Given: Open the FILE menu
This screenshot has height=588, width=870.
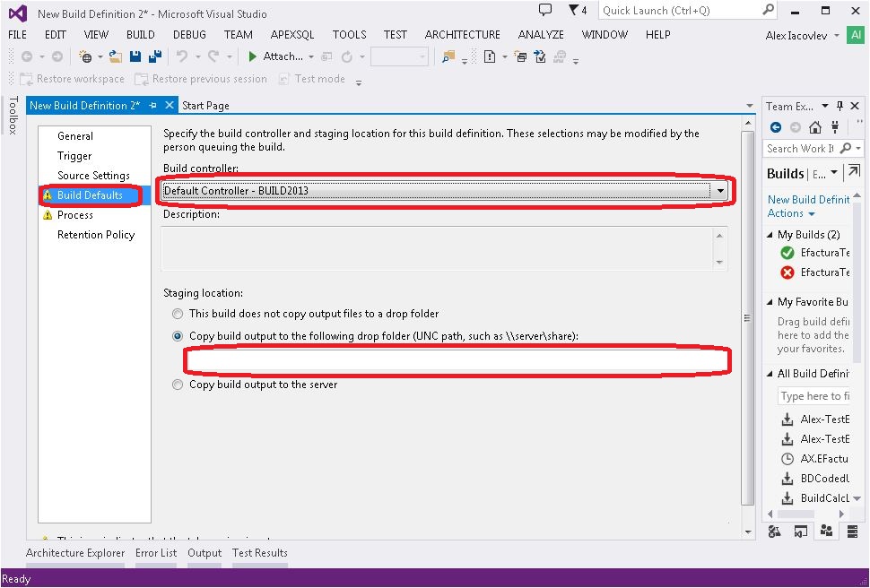Looking at the screenshot, I should 18,34.
